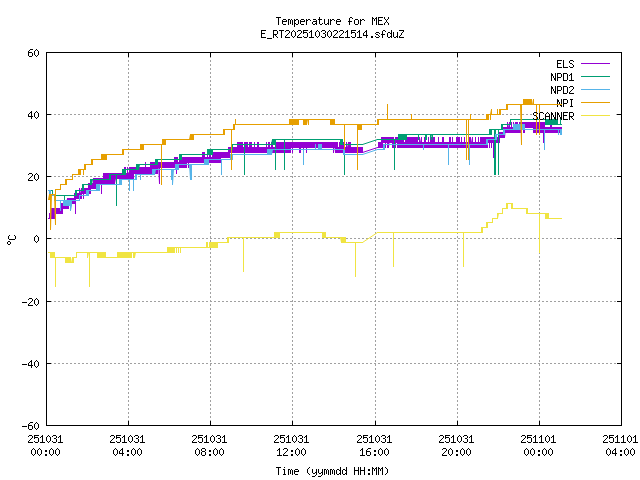Select the 0 y-axis tick label
Image resolution: width=640 pixels, height=480 pixels.
pos(36,239)
